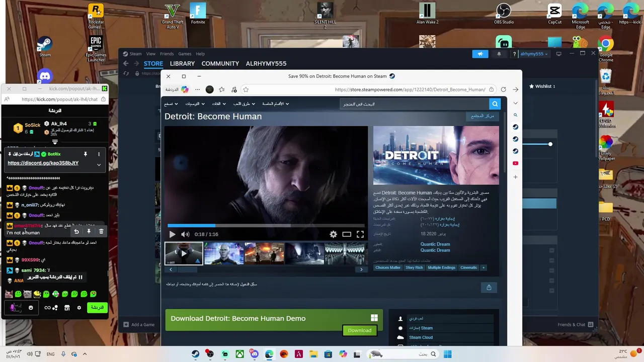Screen dimensions: 644x362
Task: Open the Steam client Games menu
Action: click(185, 54)
